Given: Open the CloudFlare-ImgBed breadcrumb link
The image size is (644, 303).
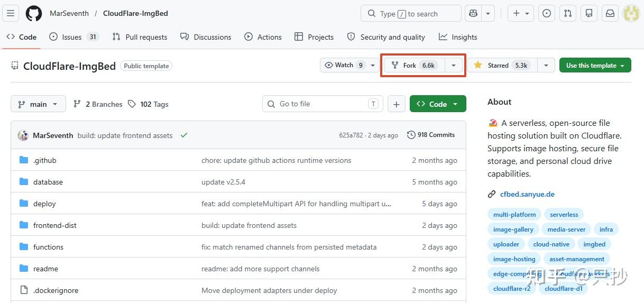Looking at the screenshot, I should [135, 13].
